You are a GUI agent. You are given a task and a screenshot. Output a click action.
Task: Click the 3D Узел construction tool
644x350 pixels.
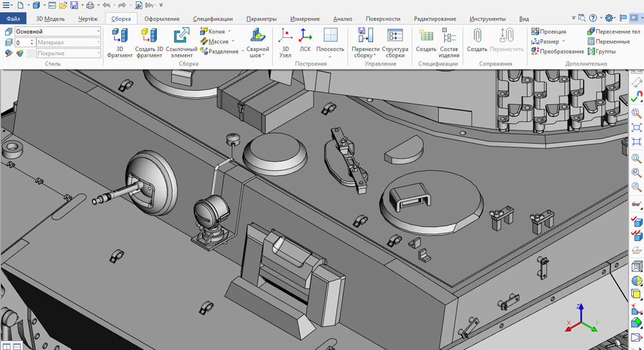285,43
